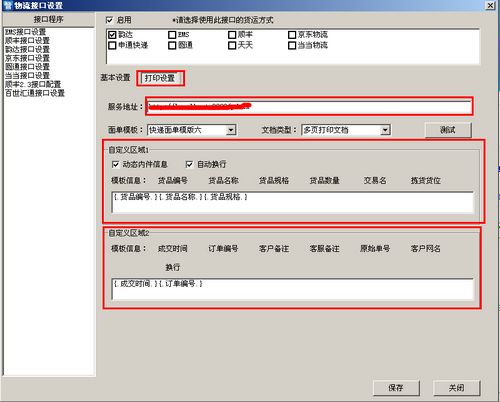Click the title bar app icon
Screen dimensions: 500x402
click(8, 5)
